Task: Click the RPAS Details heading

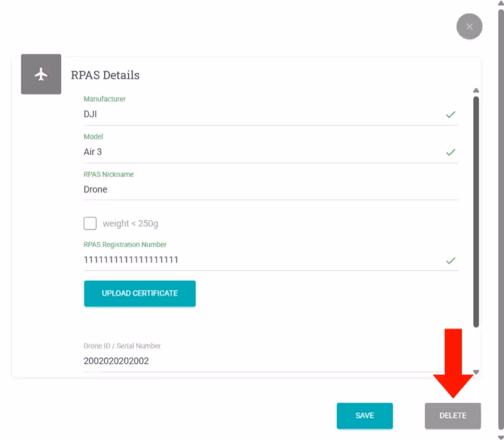Action: click(x=105, y=75)
